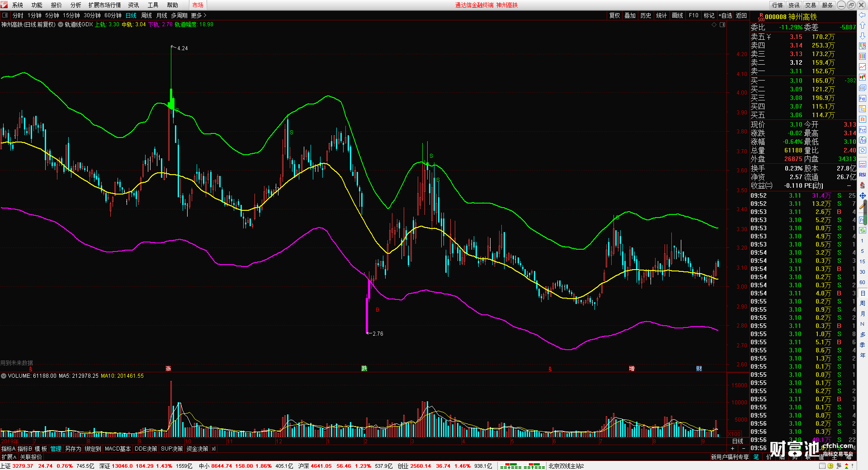868x470 pixels.
Task: Toggle the VOLUME indicator circle button
Action: (x=4, y=376)
